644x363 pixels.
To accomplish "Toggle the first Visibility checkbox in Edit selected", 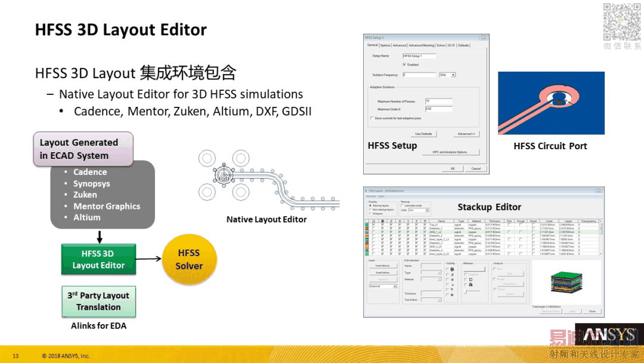I will pos(447,269).
